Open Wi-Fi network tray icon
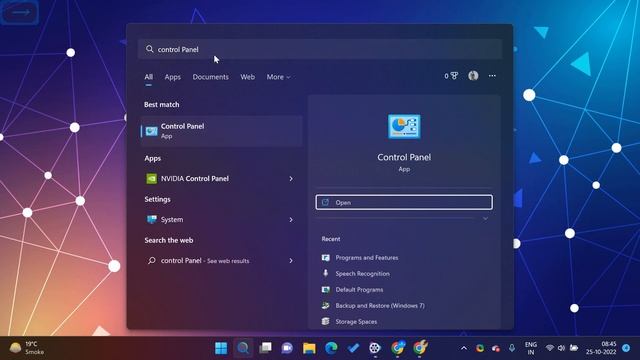The image size is (640, 360). (550, 348)
